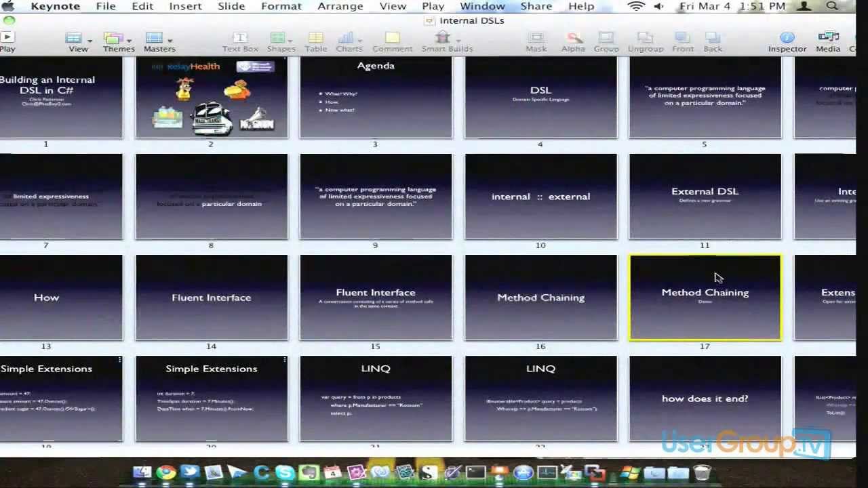This screenshot has width=868, height=488.
Task: Select slide 14 Fluent Interface thumbnail
Action: [x=212, y=298]
